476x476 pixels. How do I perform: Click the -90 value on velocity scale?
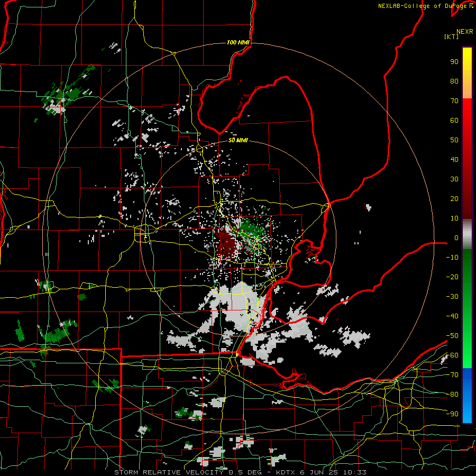(x=452, y=414)
